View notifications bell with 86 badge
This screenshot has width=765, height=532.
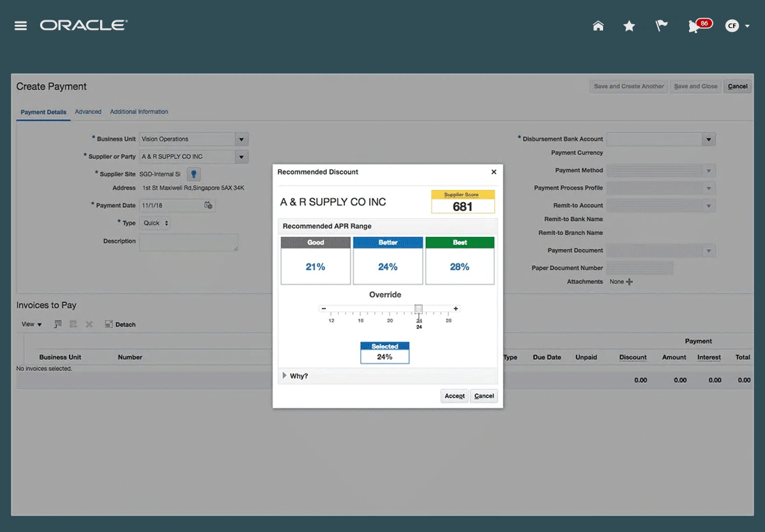tap(695, 26)
